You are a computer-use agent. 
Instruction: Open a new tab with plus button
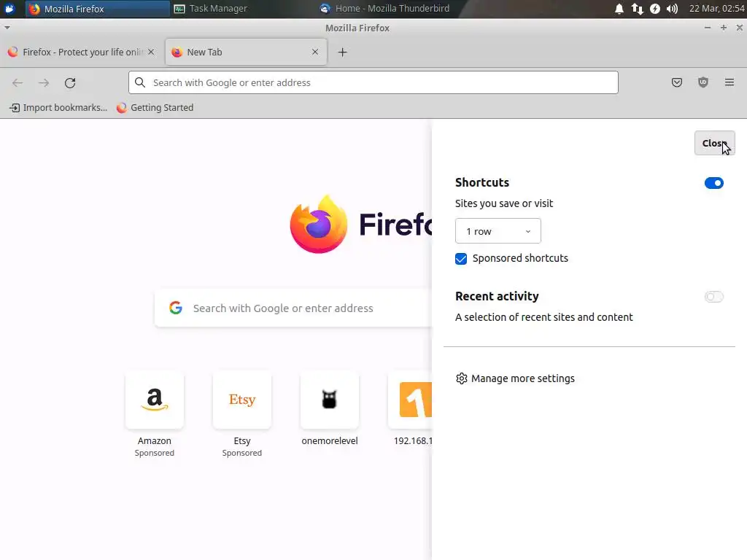[342, 52]
